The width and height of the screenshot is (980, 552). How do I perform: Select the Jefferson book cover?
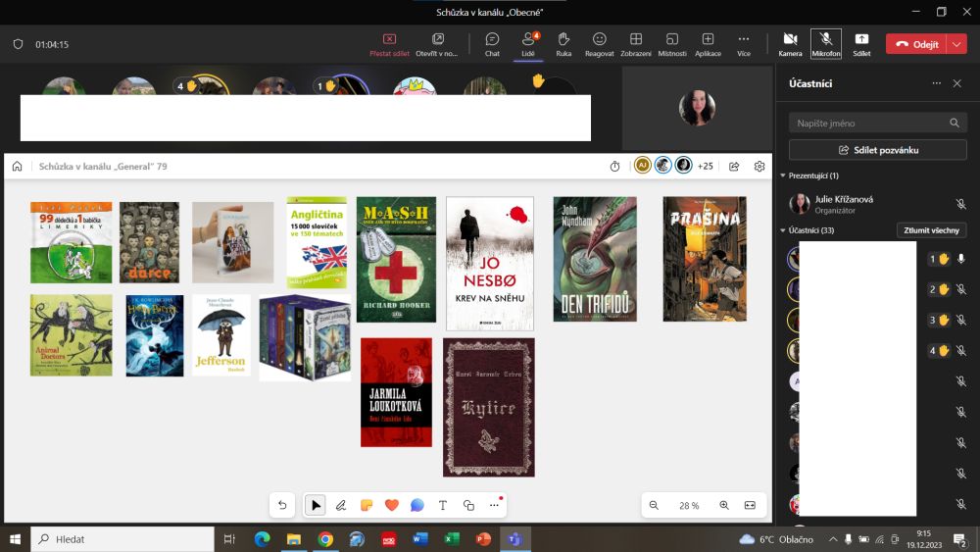click(x=220, y=335)
